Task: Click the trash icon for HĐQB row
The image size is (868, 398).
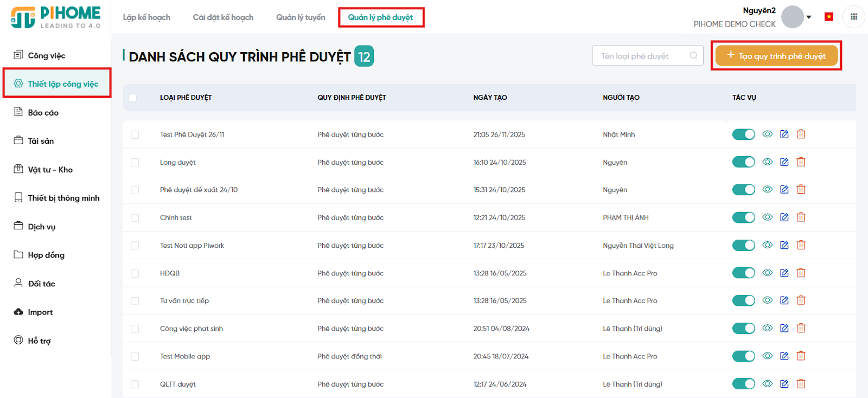Action: 801,273
